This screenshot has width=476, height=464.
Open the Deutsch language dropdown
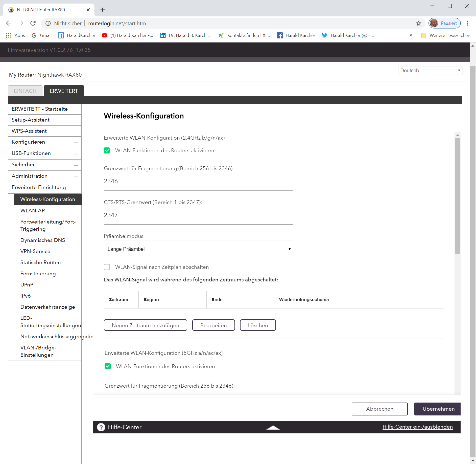click(431, 71)
